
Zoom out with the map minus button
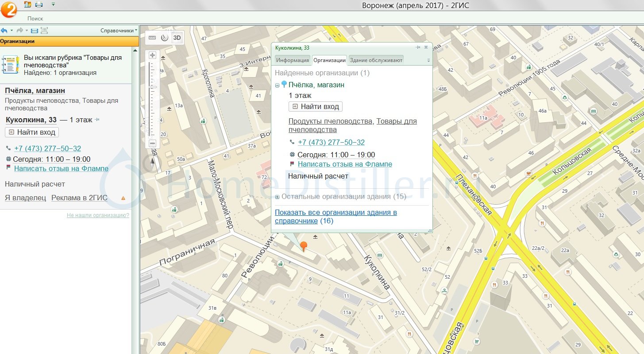(153, 143)
